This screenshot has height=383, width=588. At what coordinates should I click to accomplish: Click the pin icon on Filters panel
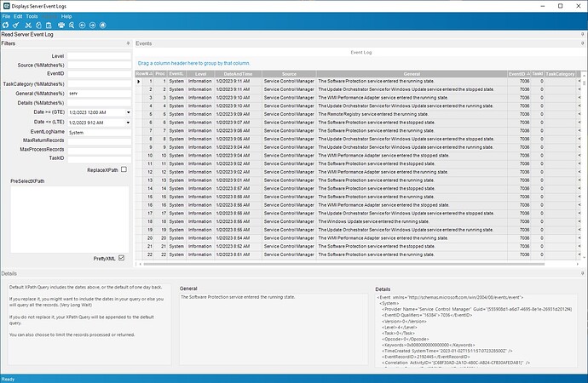(x=128, y=43)
